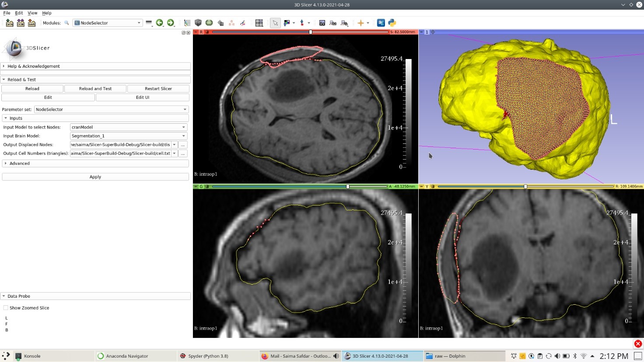Image resolution: width=644 pixels, height=362 pixels.
Task: Click the red slice offset slider
Action: click(300, 32)
